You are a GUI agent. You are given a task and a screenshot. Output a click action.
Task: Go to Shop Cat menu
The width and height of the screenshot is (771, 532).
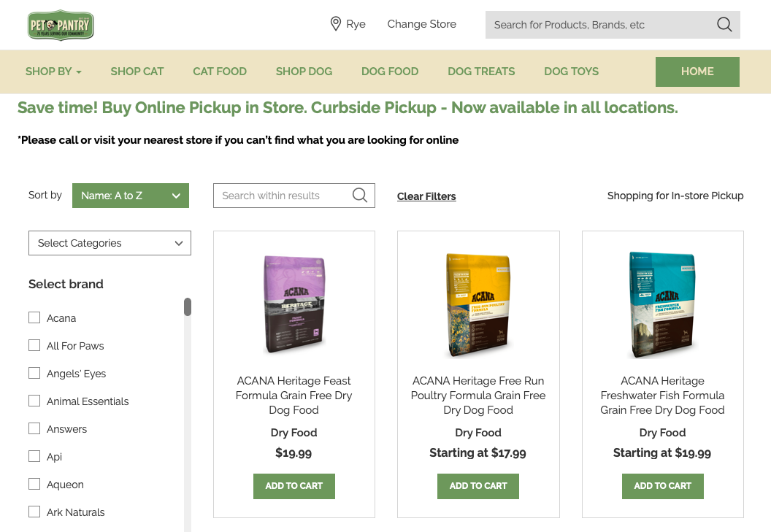point(137,72)
